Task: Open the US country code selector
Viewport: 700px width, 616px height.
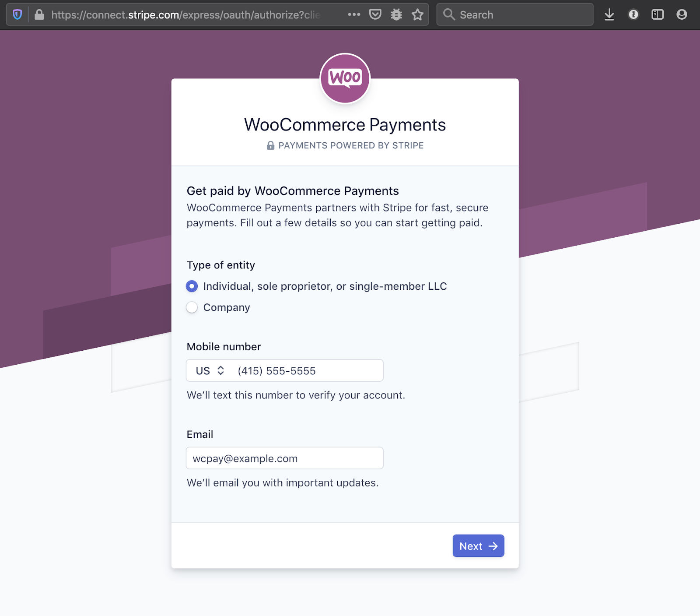Action: tap(210, 371)
